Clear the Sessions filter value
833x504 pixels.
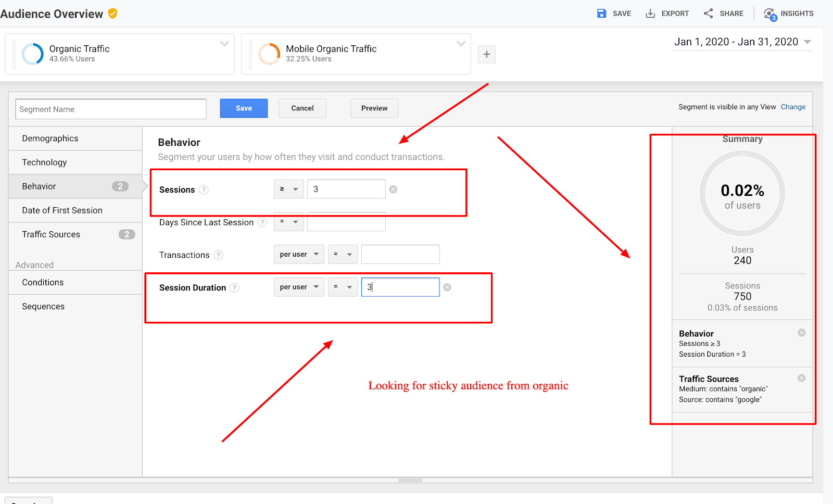[x=394, y=190]
